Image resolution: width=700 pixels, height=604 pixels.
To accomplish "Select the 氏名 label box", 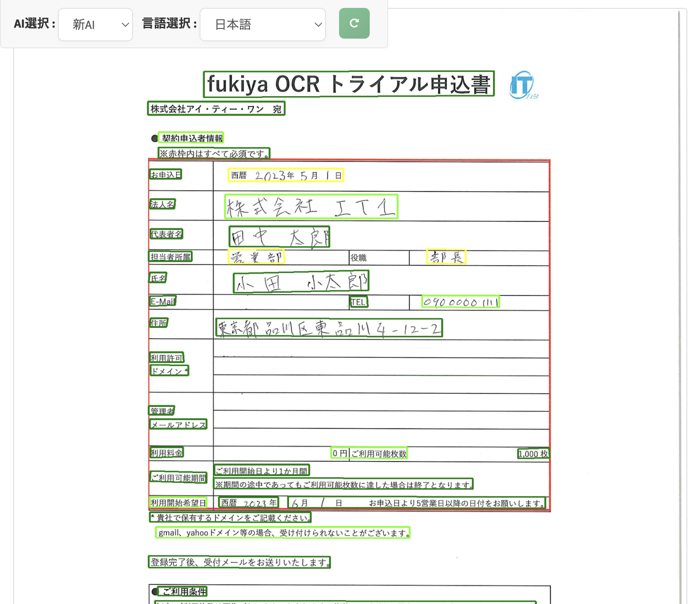I will (x=158, y=277).
